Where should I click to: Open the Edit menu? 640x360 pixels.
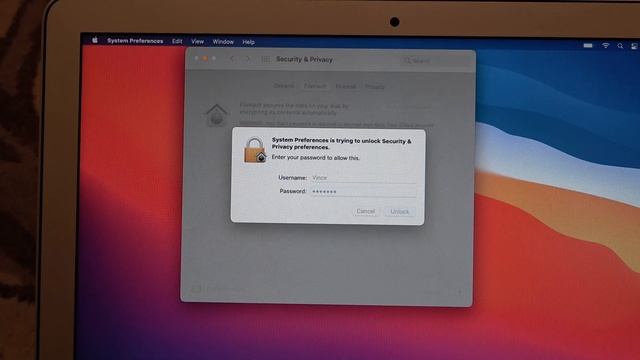pos(177,41)
